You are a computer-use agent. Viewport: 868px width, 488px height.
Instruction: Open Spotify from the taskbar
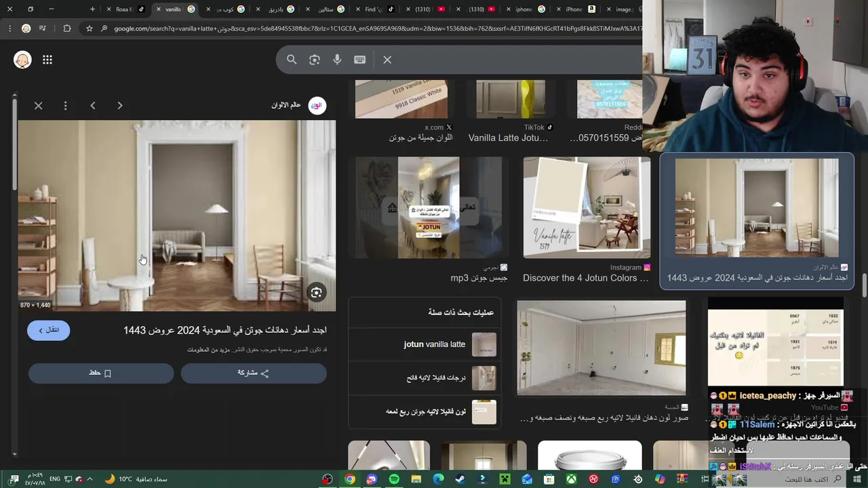pos(394,479)
